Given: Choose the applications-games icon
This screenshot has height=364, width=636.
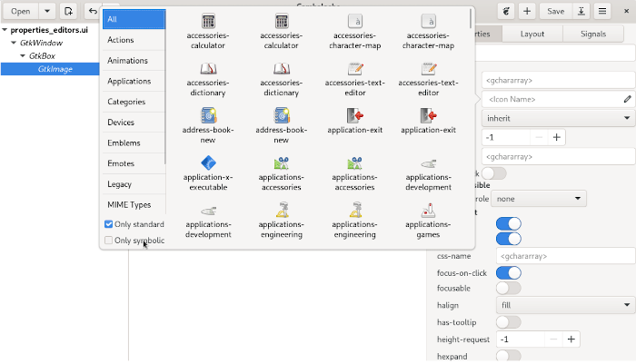Looking at the screenshot, I should (429, 213).
